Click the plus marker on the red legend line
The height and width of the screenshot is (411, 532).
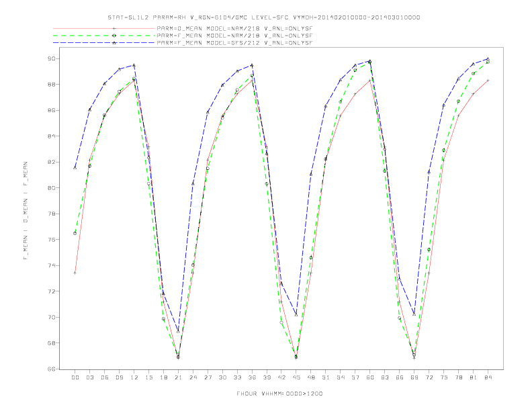114,28
